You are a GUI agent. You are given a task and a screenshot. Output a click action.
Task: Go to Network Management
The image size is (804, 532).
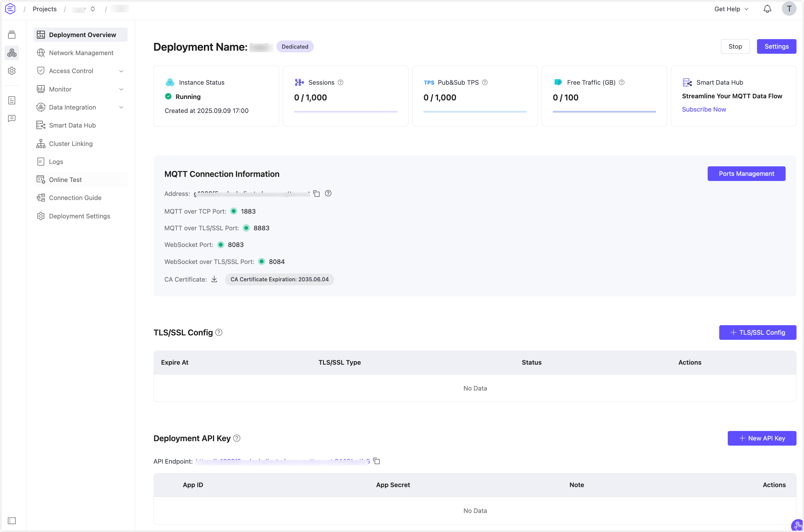[x=81, y=53]
